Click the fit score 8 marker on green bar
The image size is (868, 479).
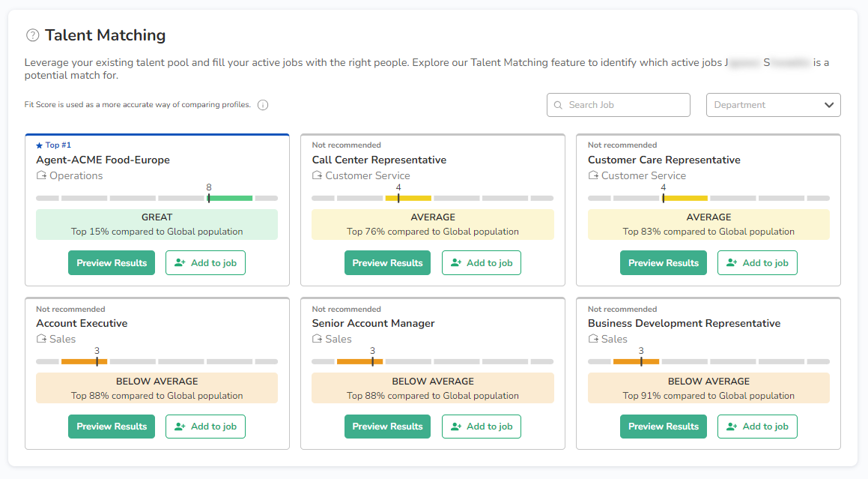pos(209,198)
